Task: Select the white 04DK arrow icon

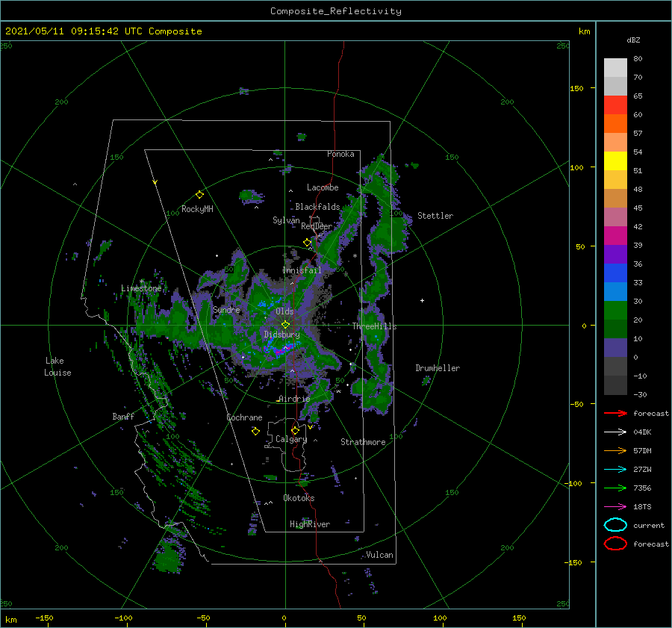Action: [615, 432]
